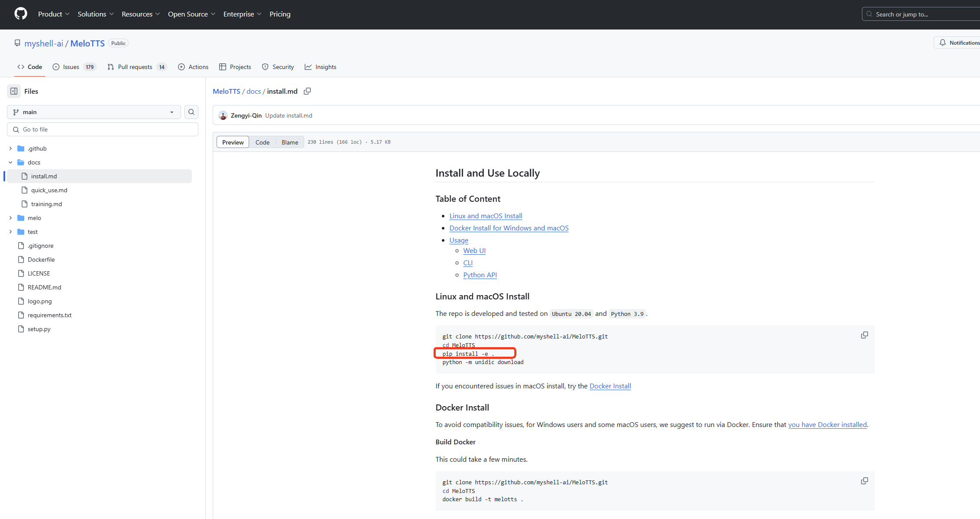Select the Preview view toggle

[233, 142]
